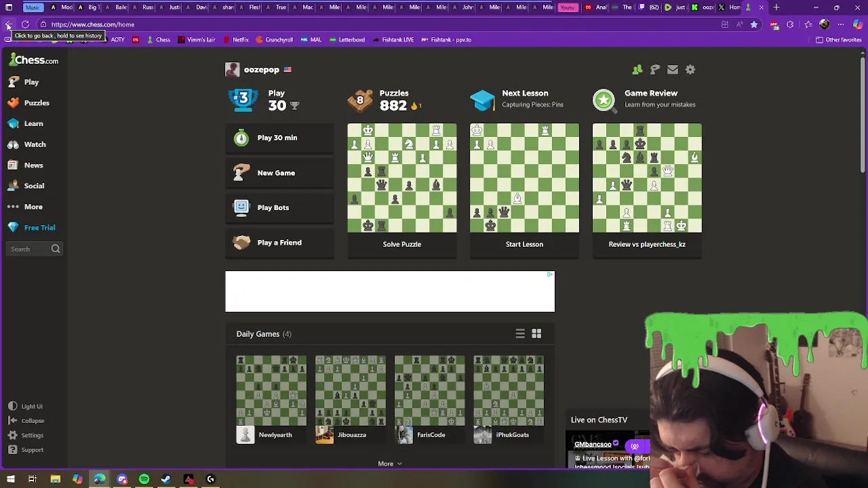Open Puzzles from the sidebar
This screenshot has height=488, width=868.
point(28,103)
